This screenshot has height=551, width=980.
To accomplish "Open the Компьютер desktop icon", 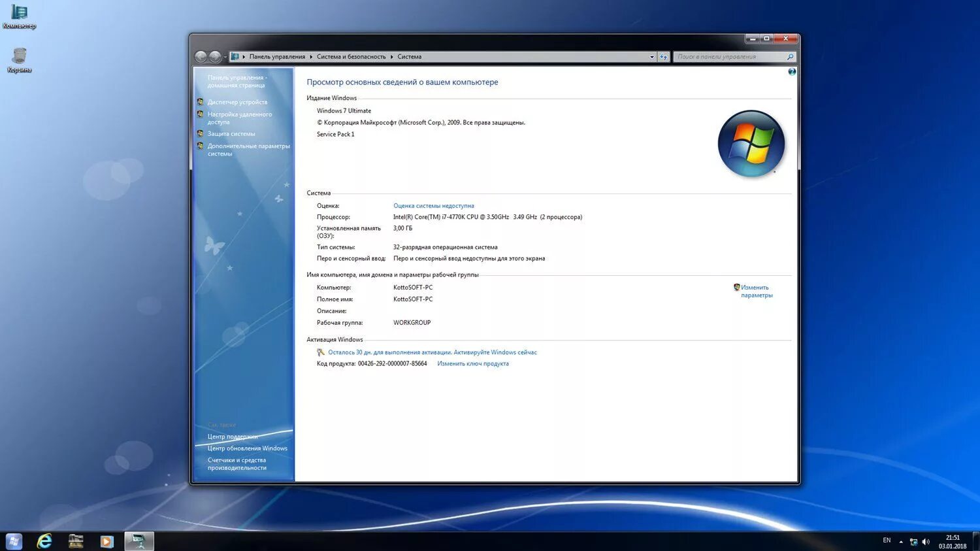I will pyautogui.click(x=19, y=17).
